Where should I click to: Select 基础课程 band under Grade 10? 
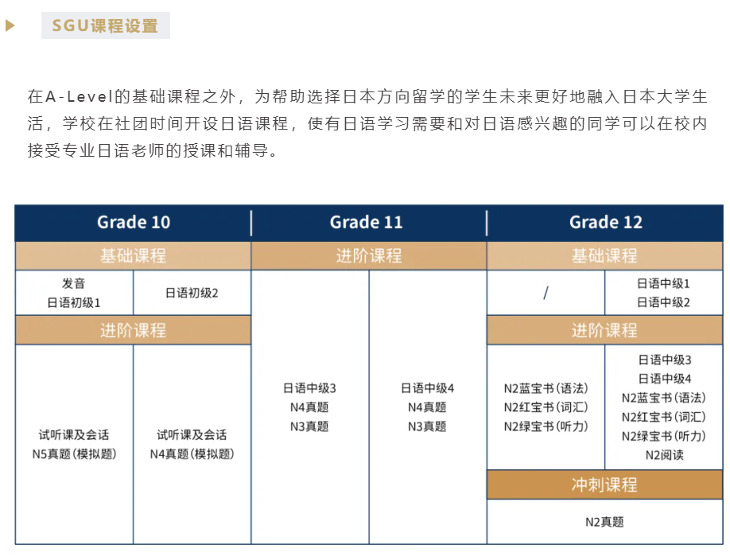tap(133, 256)
